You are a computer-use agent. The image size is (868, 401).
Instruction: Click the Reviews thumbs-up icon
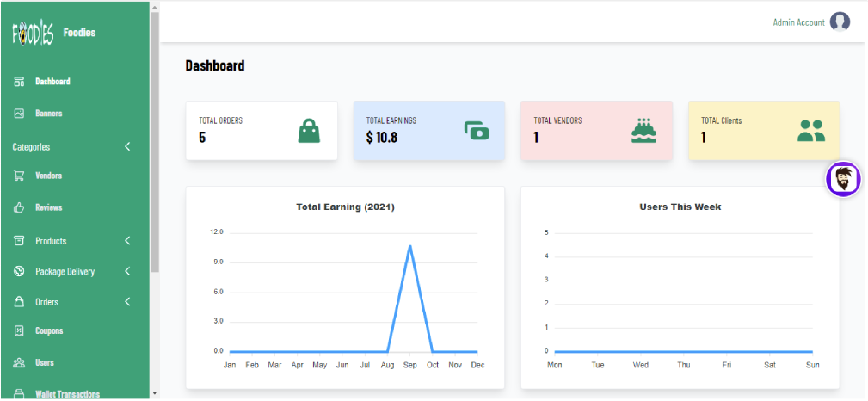pyautogui.click(x=20, y=207)
